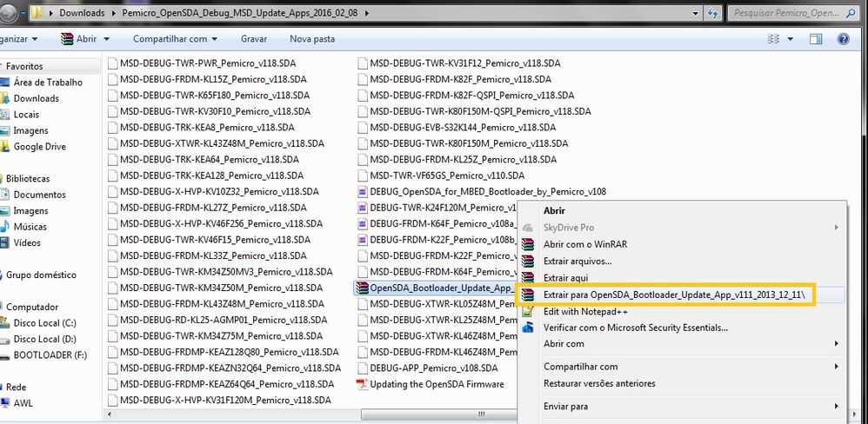Open Disco Local (C:) drive
Viewport: 868px width, 424px height.
point(44,323)
